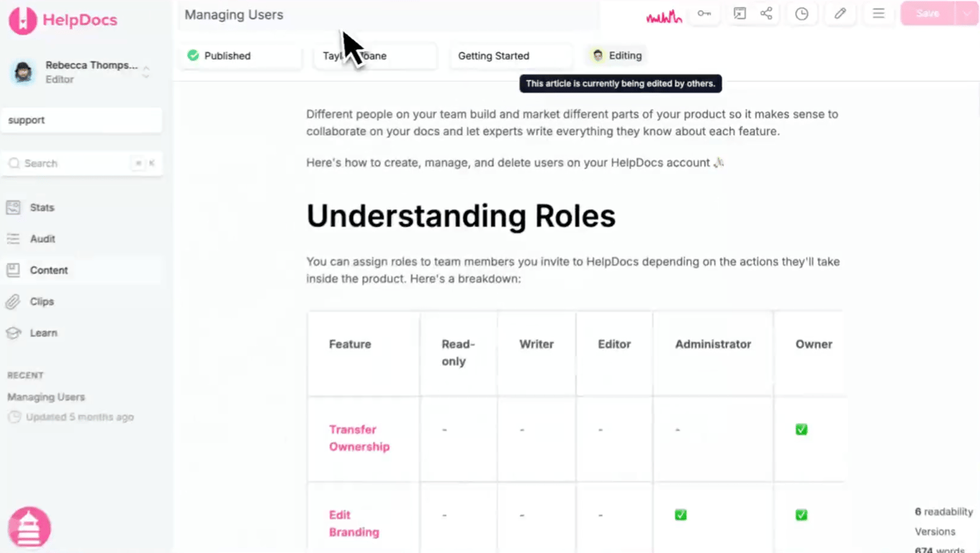Expand the Save button dropdown arrow
Image resolution: width=980 pixels, height=553 pixels.
pyautogui.click(x=966, y=13)
